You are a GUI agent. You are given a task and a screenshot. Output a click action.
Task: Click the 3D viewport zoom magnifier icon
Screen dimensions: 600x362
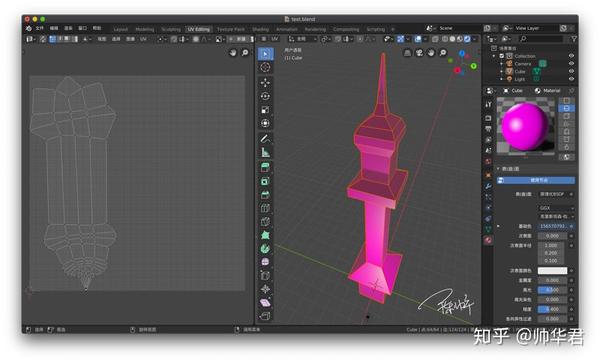[x=443, y=53]
